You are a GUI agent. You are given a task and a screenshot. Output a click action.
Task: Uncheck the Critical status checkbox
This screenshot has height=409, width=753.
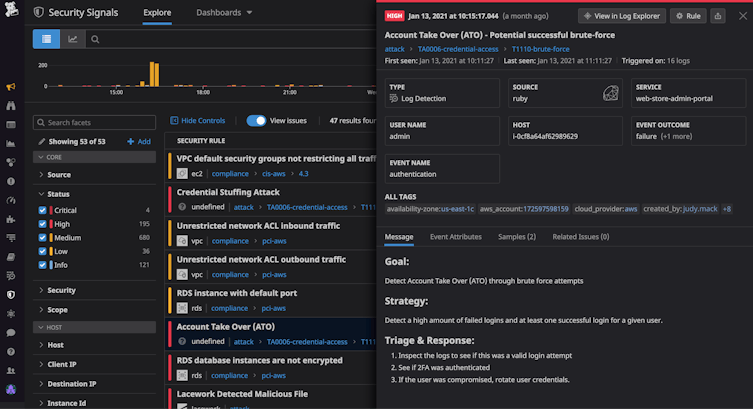click(x=42, y=210)
